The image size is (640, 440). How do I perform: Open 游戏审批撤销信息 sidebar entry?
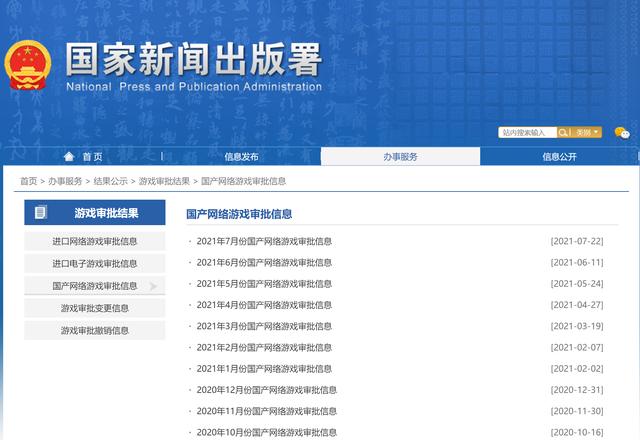[95, 330]
